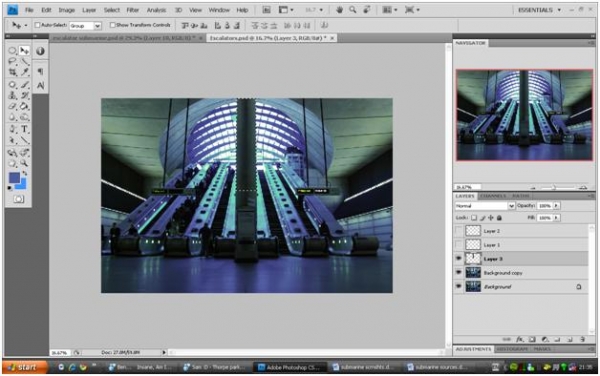This screenshot has height=376, width=600.
Task: Hide the Background layer eye icon
Action: click(x=458, y=286)
